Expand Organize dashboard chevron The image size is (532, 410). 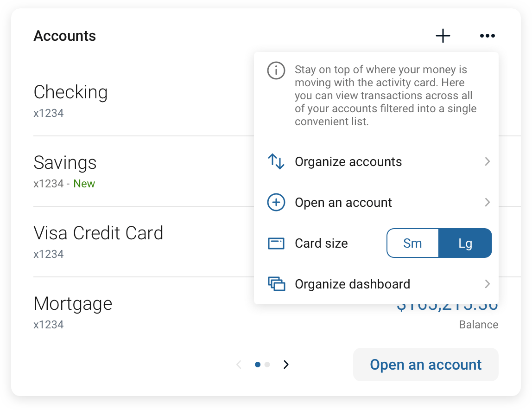point(487,284)
